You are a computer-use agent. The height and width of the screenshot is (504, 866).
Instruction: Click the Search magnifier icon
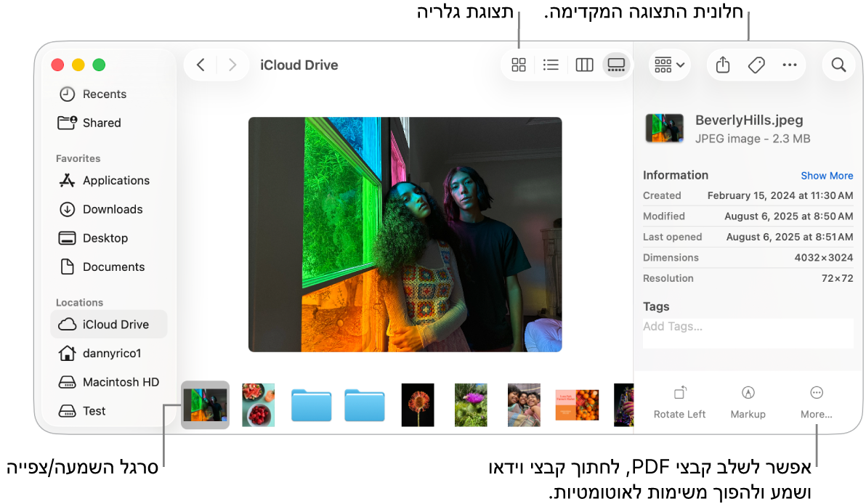click(x=838, y=65)
